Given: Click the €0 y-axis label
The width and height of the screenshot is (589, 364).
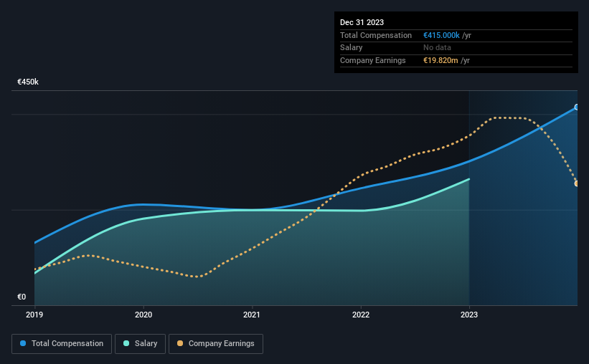Looking at the screenshot, I should (x=22, y=297).
